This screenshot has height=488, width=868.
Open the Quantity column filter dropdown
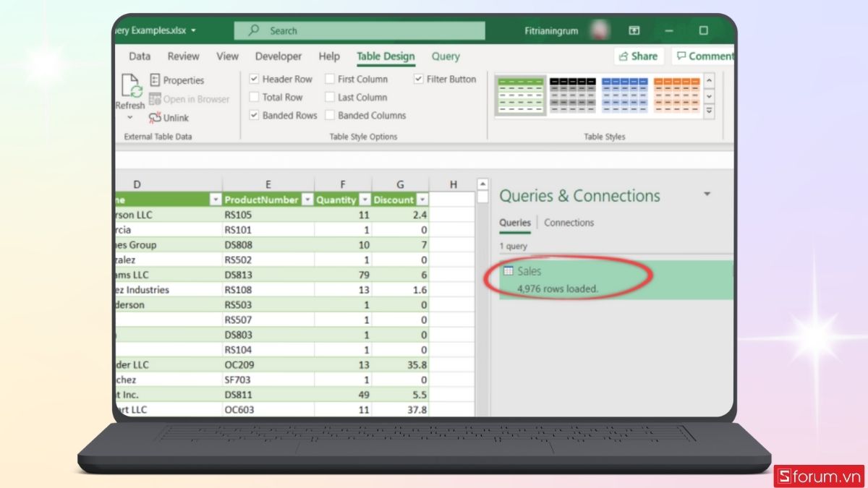[x=365, y=200]
